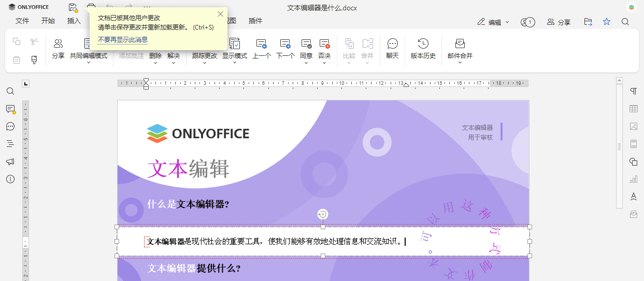This screenshot has width=644, height=281.
Task: Open the search panel in left sidebar
Action: [10, 91]
